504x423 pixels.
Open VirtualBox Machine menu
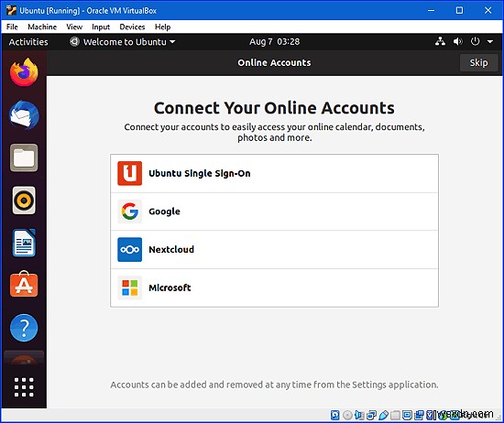pos(42,27)
